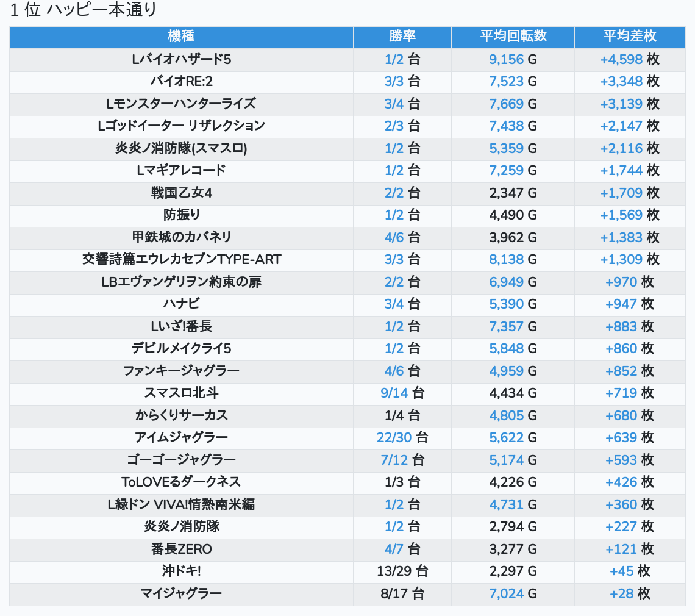Click the 防振り machine name
The width and height of the screenshot is (695, 616).
(181, 215)
